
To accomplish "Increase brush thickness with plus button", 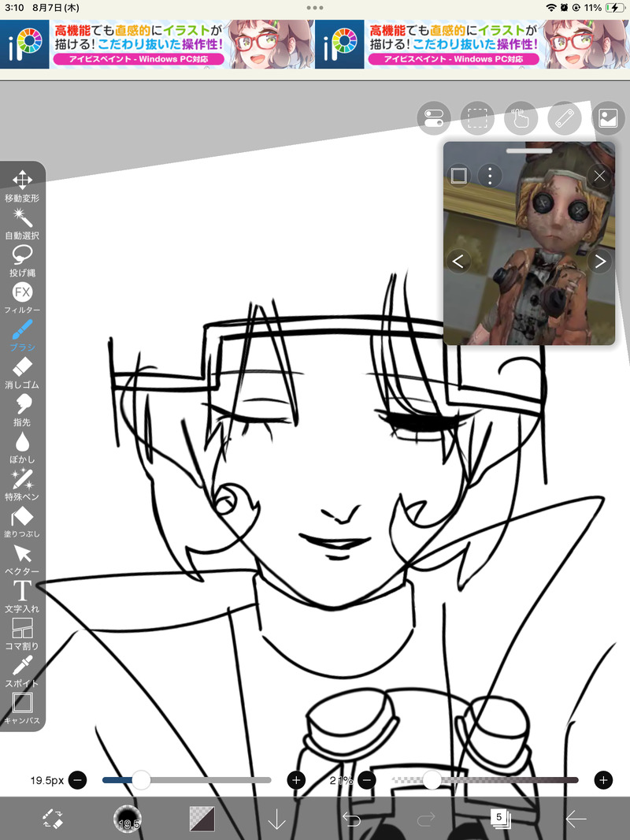I will click(x=296, y=780).
